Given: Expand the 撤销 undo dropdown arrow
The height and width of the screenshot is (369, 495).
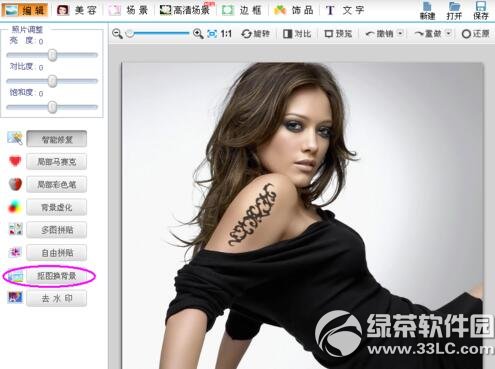Looking at the screenshot, I should (401, 33).
